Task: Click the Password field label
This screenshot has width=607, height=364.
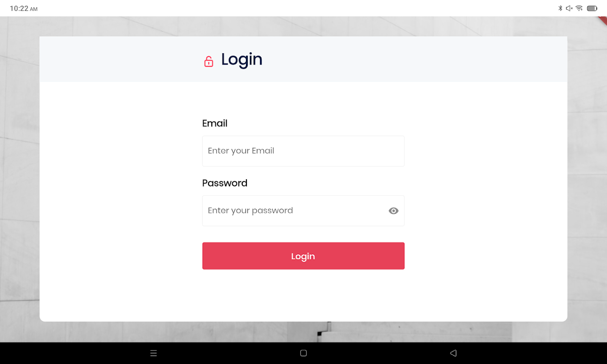Action: (x=225, y=183)
